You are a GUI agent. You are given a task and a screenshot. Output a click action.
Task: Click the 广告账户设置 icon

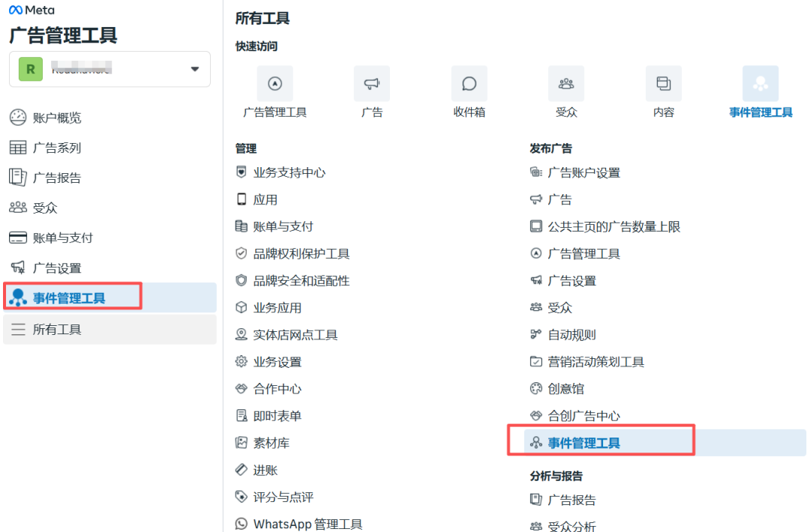point(536,172)
